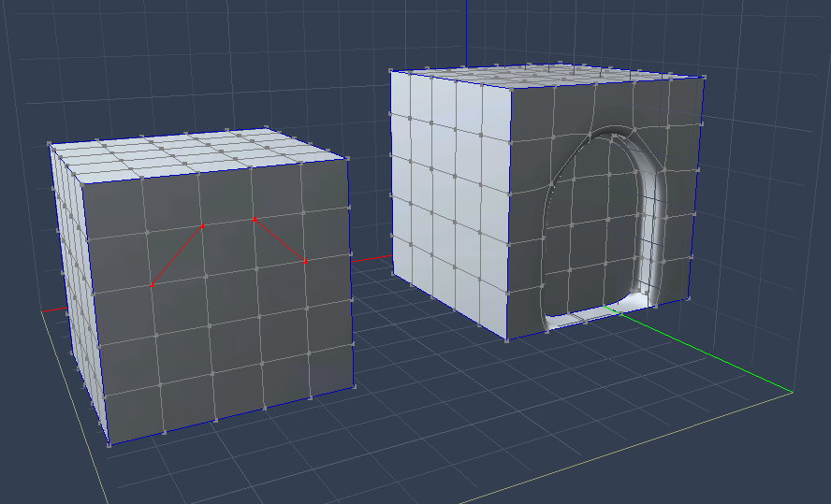Click the right red diagonal edge on cube

280,240
